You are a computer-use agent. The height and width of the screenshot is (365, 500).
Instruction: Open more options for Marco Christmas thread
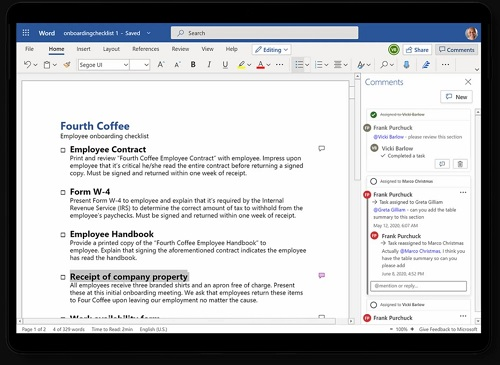pyautogui.click(x=463, y=192)
